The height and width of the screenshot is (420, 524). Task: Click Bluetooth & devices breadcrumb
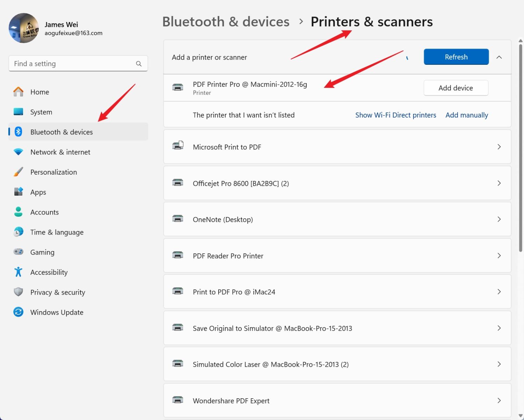(226, 22)
